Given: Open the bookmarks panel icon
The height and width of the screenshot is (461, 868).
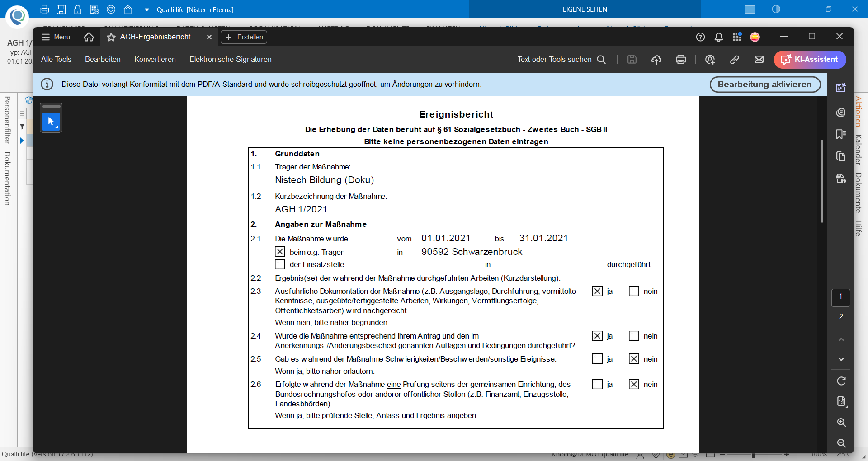Looking at the screenshot, I should pos(841,134).
